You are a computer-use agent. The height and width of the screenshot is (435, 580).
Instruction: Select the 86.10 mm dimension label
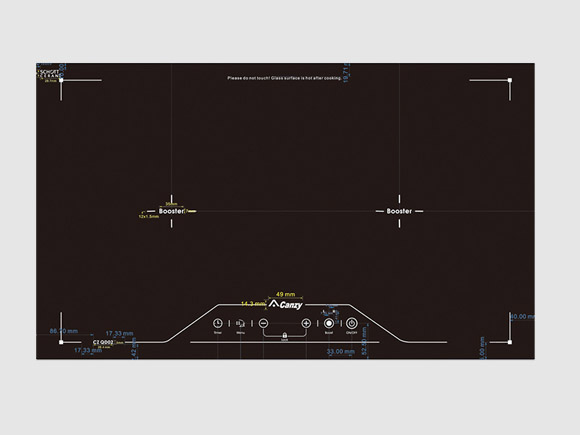click(x=64, y=331)
